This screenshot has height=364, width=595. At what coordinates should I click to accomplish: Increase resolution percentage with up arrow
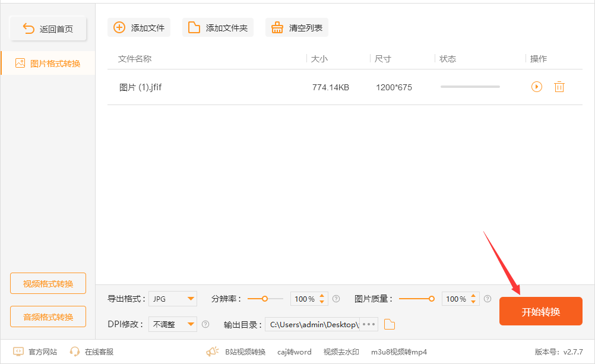click(322, 296)
